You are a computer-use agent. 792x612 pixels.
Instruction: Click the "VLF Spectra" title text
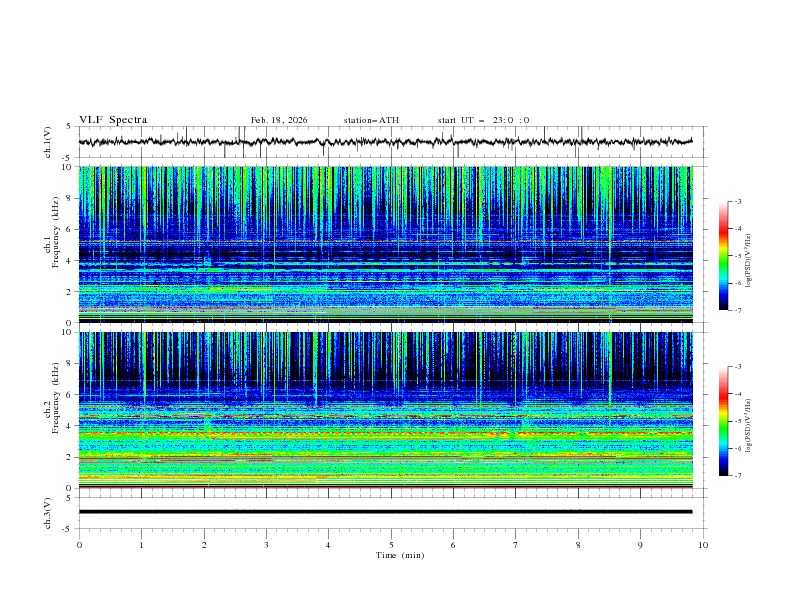[x=113, y=120]
